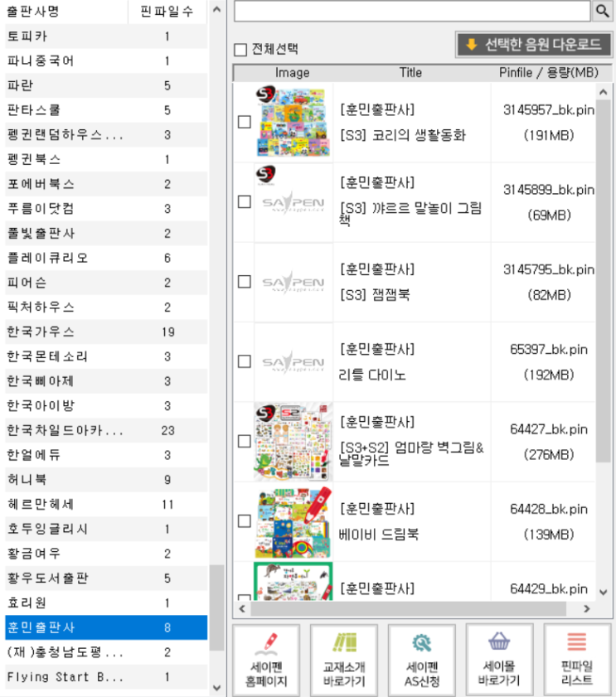Click the 핀파일수 column header
Image resolution: width=616 pixels, height=697 pixels.
(167, 12)
